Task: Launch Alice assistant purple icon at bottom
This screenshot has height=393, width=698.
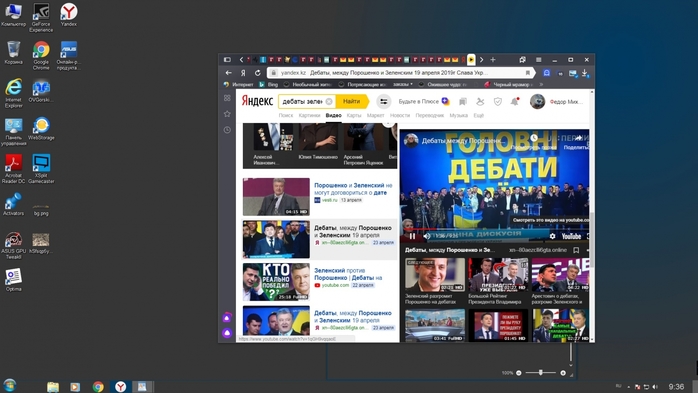Action: click(227, 333)
